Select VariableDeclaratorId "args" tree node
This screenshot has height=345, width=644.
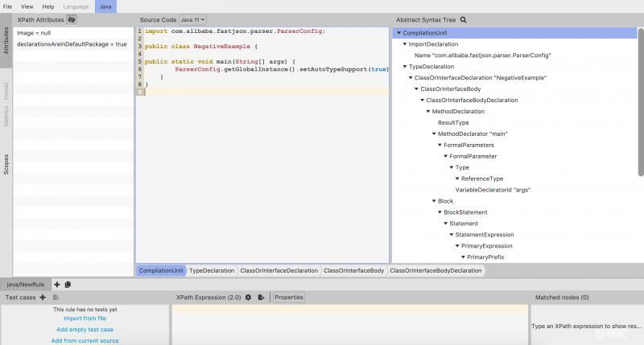[493, 190]
